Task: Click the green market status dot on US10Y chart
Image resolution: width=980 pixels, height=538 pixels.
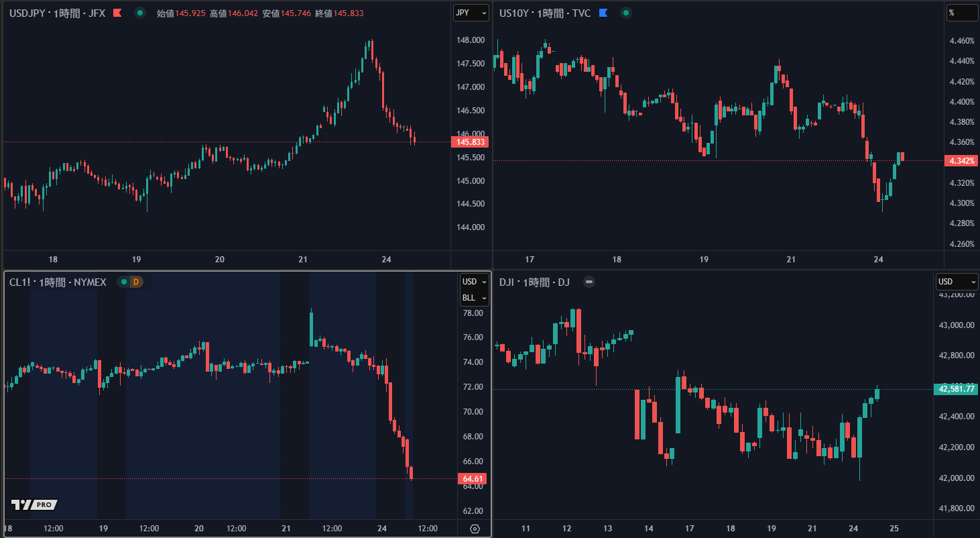Action: click(x=625, y=13)
